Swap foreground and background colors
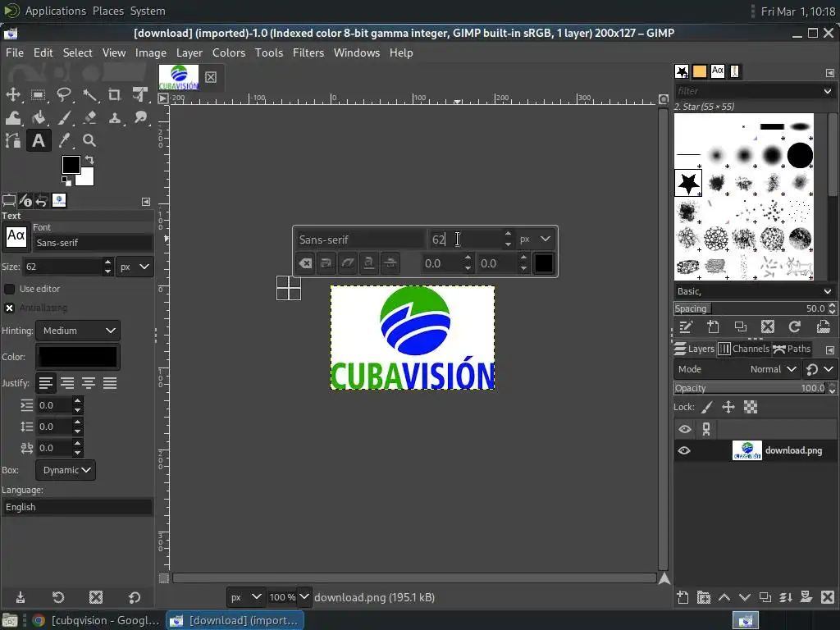Viewport: 840px width, 630px height. click(90, 160)
